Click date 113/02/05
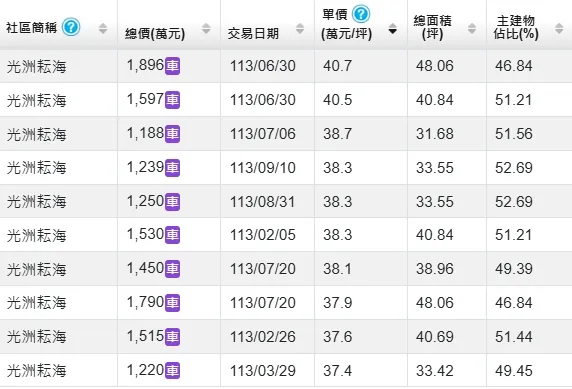The image size is (572, 389). [263, 235]
